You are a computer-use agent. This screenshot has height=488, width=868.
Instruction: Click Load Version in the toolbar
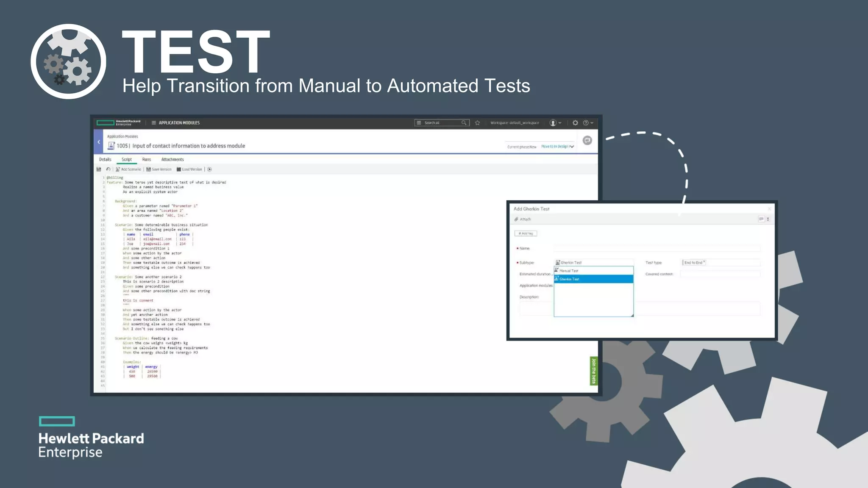point(189,169)
